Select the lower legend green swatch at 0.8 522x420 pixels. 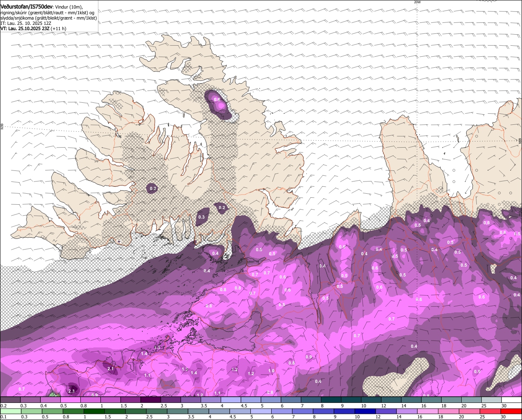(x=73, y=411)
